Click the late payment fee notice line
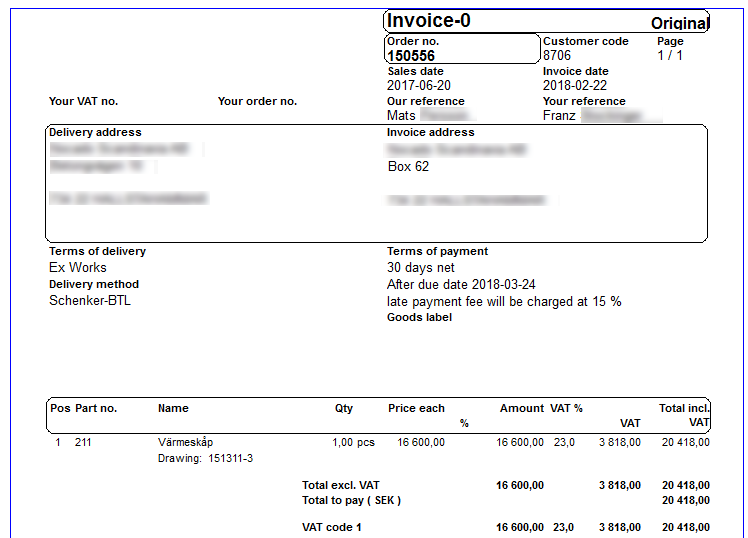 (504, 301)
